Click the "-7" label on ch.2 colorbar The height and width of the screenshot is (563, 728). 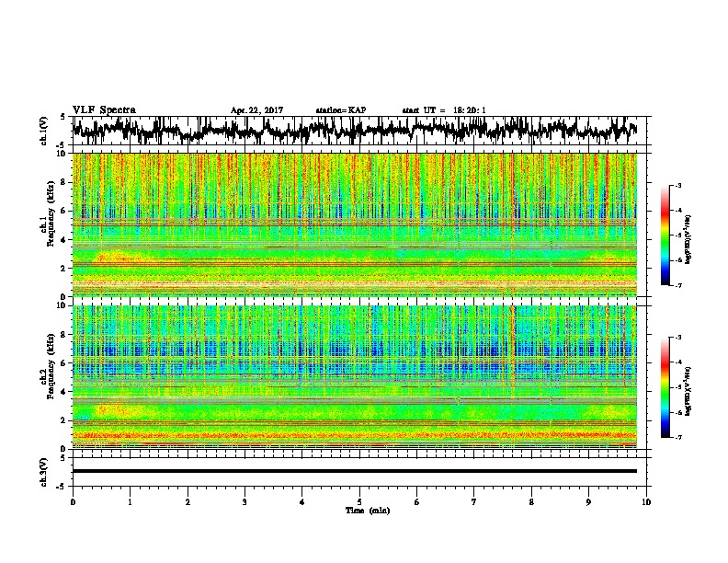pos(677,438)
